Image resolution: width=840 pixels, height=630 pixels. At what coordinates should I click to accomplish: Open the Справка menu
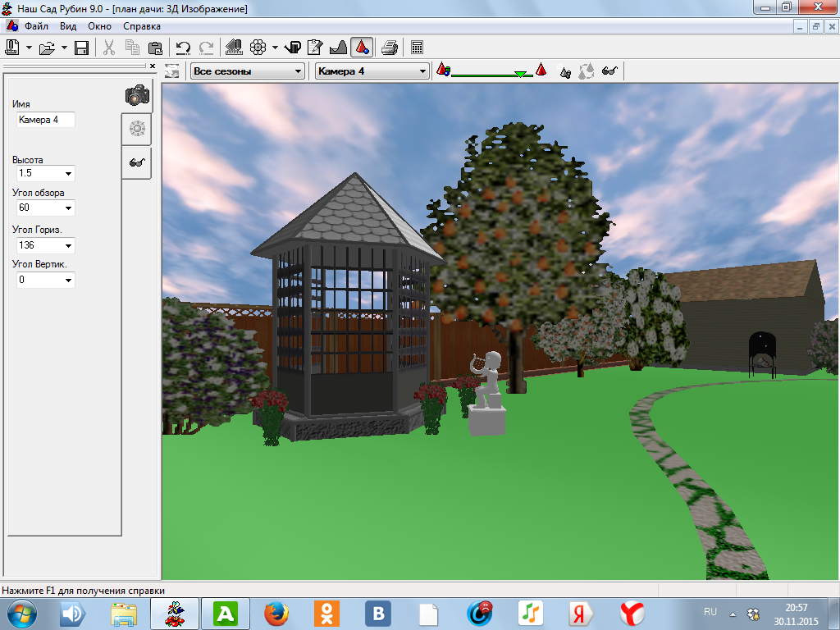[x=141, y=25]
